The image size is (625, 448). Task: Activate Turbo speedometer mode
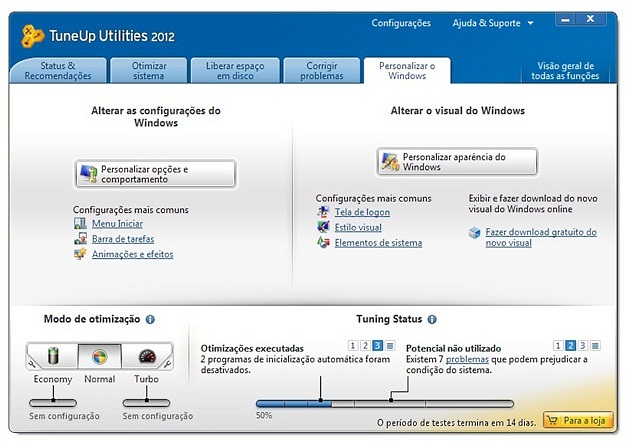coord(146,356)
